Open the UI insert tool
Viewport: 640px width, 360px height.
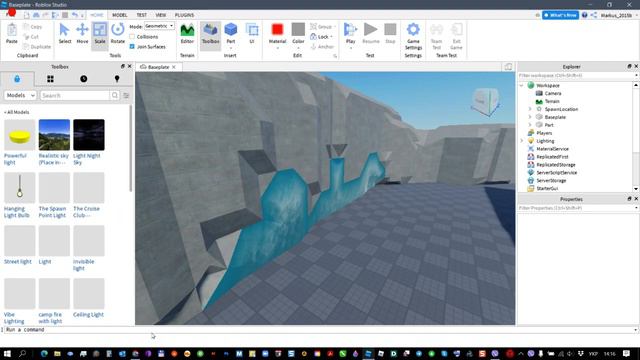(252, 33)
